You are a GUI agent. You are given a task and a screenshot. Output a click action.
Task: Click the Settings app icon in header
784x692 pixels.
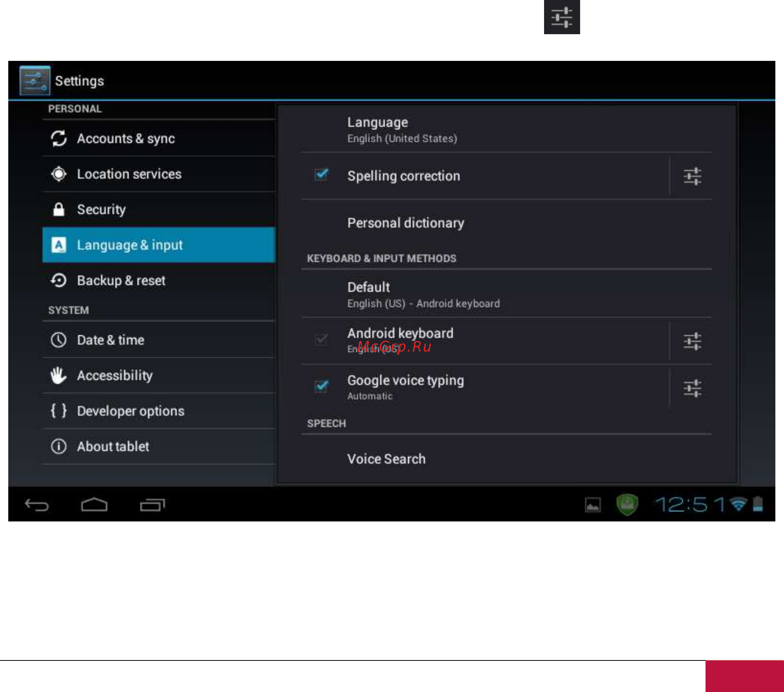point(35,80)
